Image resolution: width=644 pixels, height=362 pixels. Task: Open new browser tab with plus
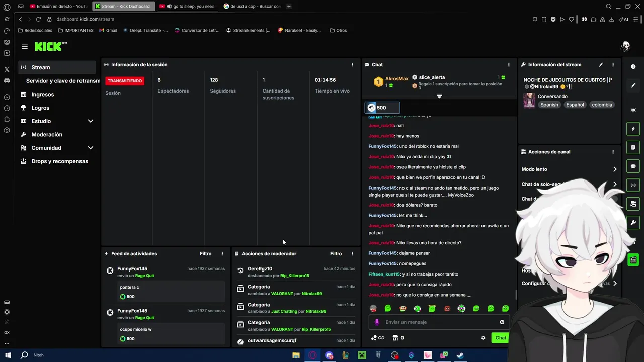coord(289,6)
